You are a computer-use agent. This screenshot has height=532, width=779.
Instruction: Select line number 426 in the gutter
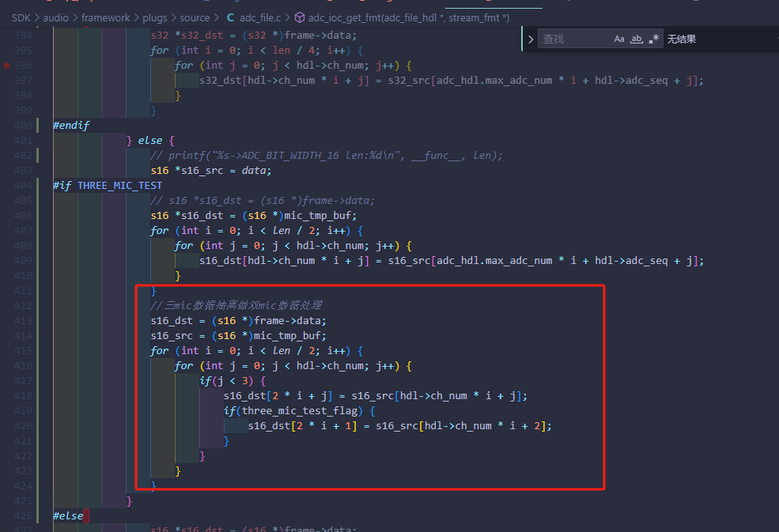(x=24, y=515)
